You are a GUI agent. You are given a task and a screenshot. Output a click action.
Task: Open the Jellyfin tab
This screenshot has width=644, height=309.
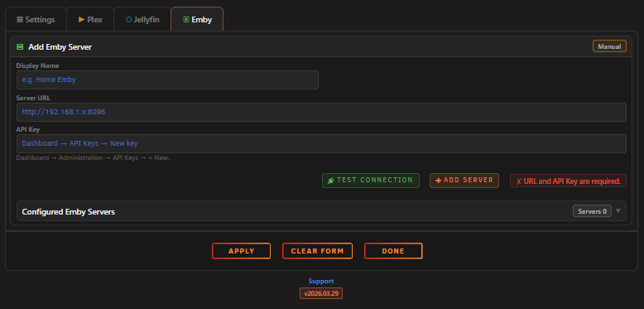142,19
